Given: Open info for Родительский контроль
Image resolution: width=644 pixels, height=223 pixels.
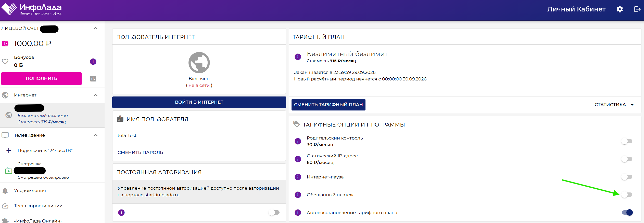Looking at the screenshot, I should click(x=298, y=141).
